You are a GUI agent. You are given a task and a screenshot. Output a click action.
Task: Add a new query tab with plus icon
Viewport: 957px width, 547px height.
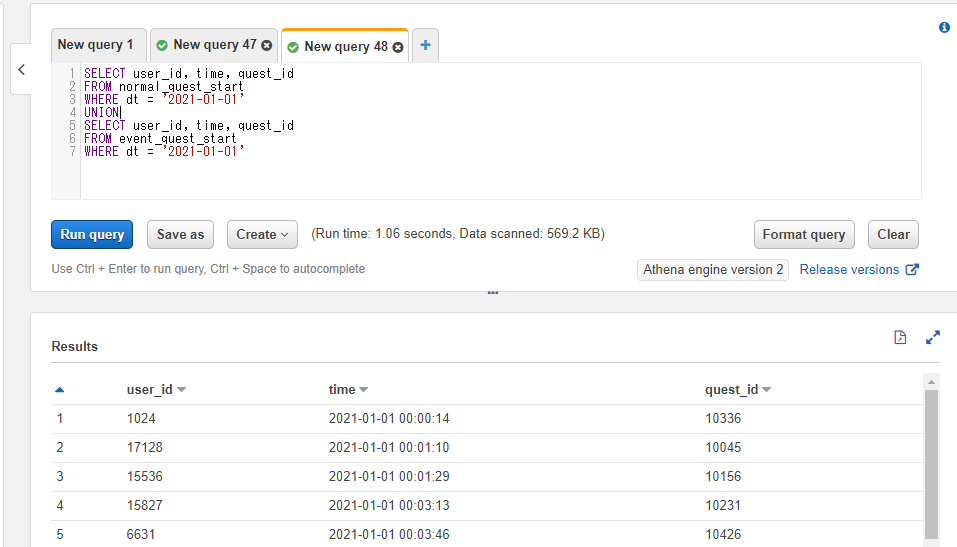(x=425, y=45)
